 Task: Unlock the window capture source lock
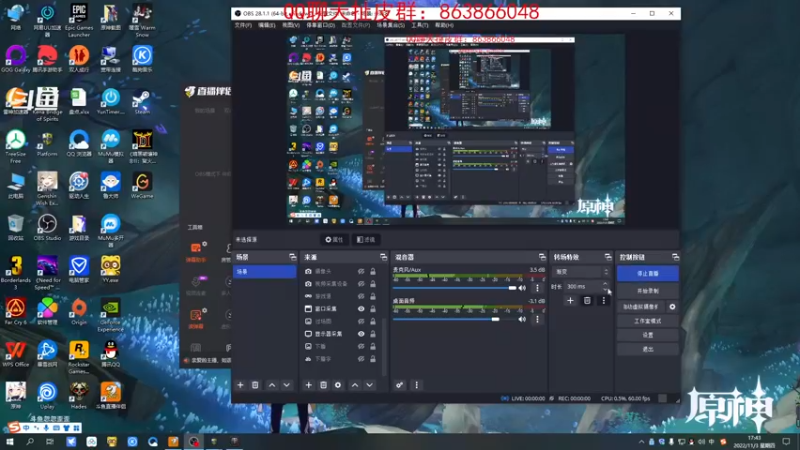373,309
